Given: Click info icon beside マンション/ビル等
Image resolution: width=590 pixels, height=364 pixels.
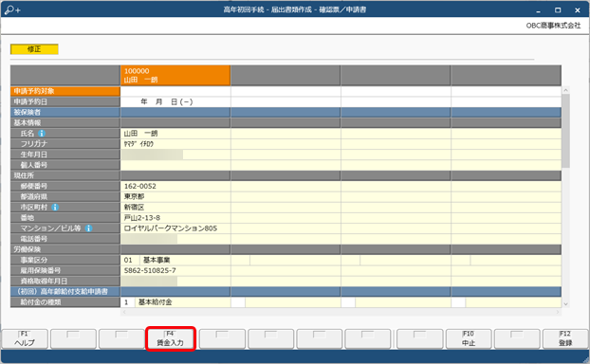Looking at the screenshot, I should click(88, 228).
